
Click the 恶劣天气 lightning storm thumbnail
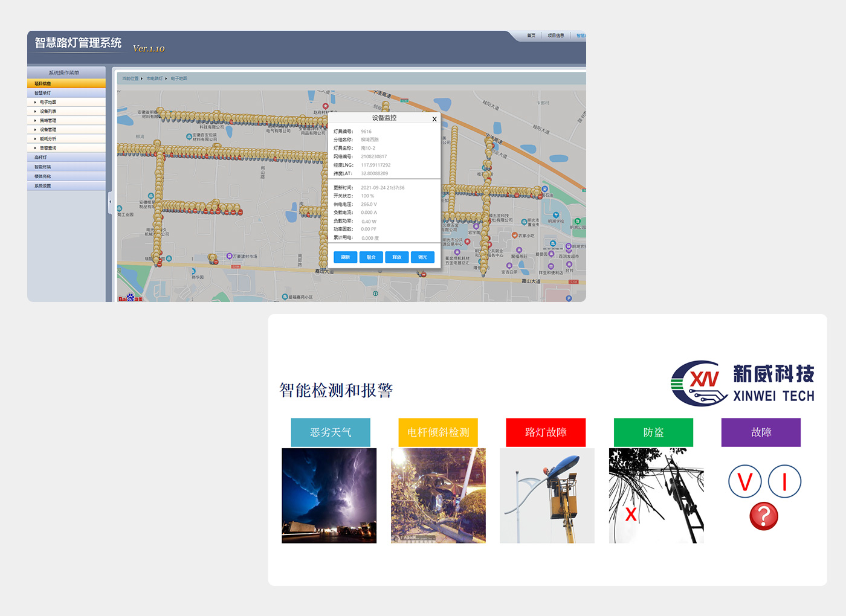329,495
